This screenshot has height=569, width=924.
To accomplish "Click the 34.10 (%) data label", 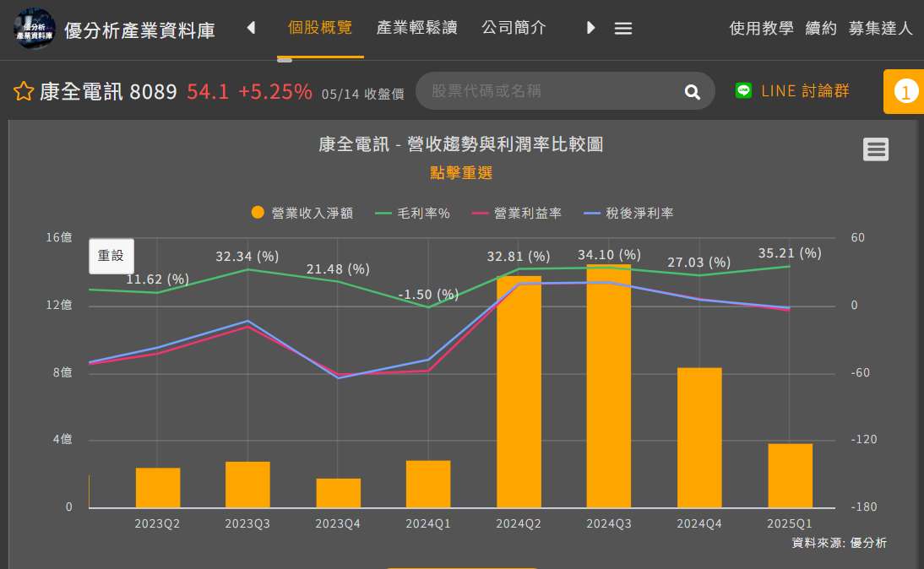I will (609, 255).
